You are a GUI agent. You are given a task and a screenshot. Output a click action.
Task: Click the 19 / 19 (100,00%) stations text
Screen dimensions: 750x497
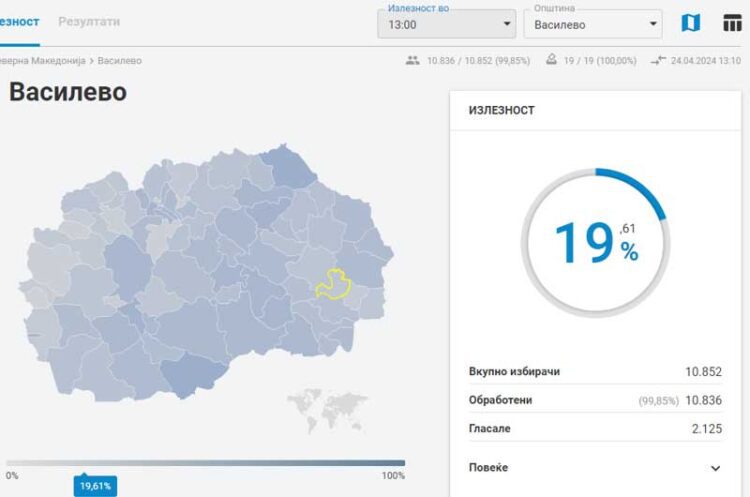pyautogui.click(x=600, y=61)
